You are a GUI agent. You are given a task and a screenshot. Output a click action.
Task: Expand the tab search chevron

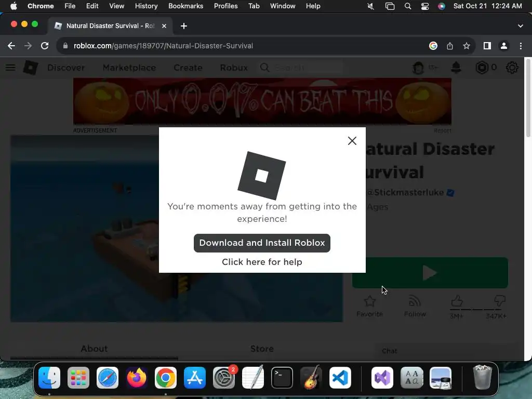(521, 26)
